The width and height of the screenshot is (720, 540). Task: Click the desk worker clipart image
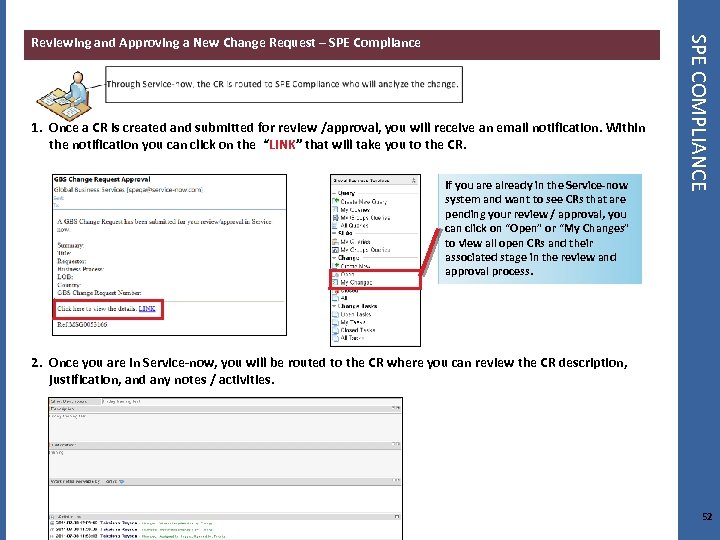point(67,96)
